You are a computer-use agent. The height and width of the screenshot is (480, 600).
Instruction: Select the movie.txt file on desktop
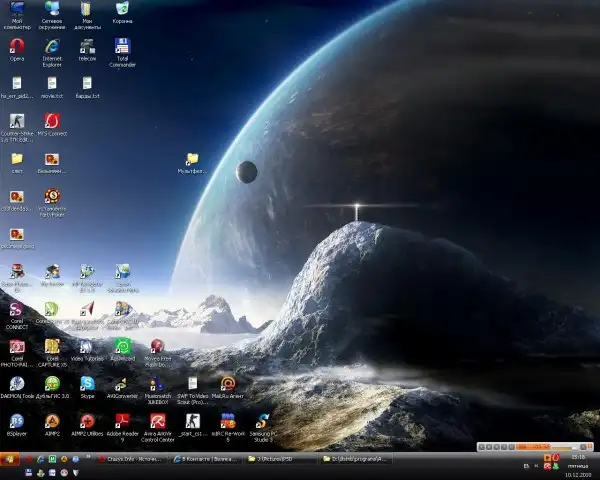pyautogui.click(x=52, y=84)
